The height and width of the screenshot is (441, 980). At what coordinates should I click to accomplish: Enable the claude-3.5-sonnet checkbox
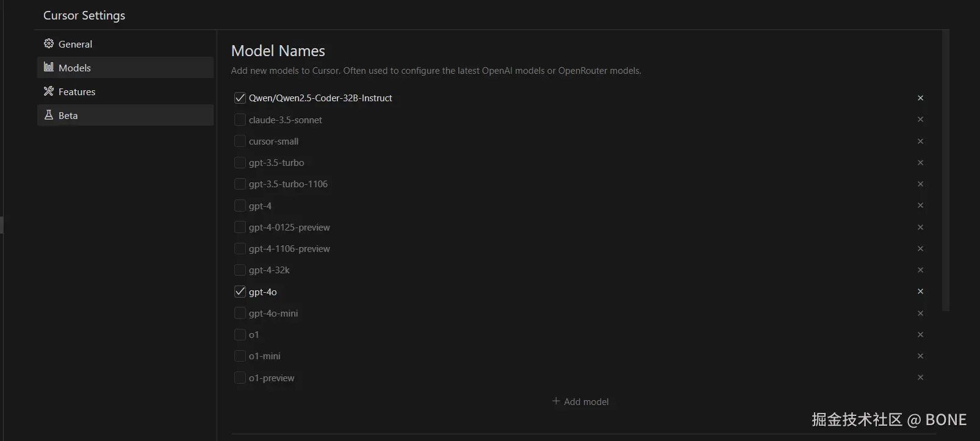240,120
